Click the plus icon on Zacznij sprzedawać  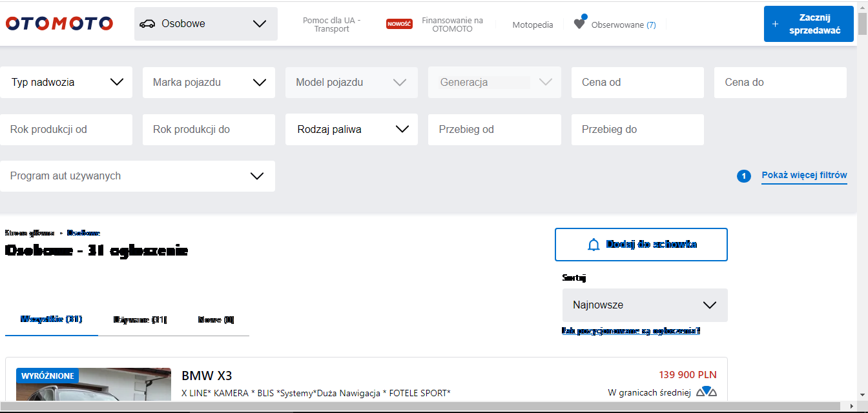click(775, 25)
